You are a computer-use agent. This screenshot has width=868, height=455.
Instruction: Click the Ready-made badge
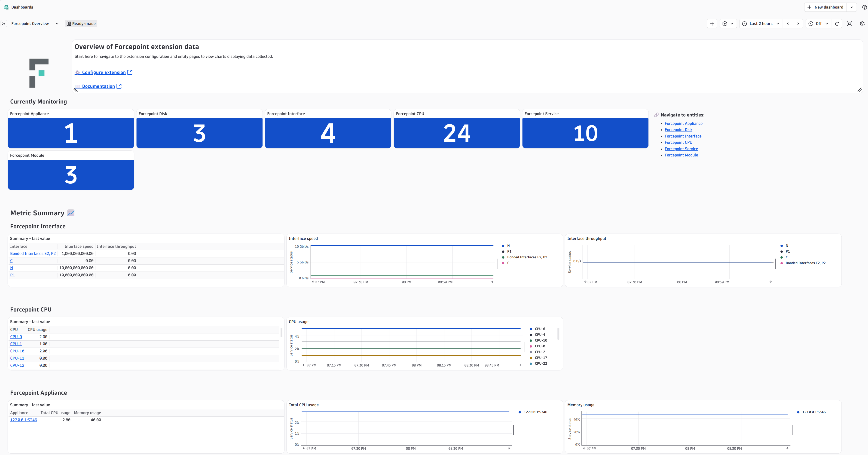[x=81, y=24]
